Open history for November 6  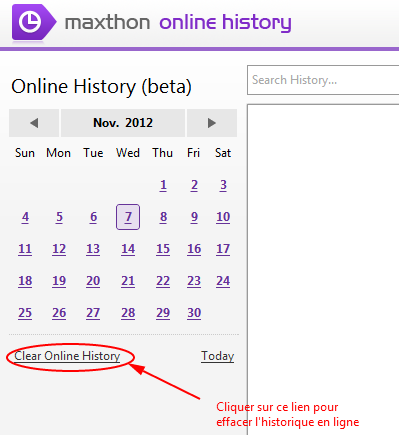pyautogui.click(x=93, y=217)
